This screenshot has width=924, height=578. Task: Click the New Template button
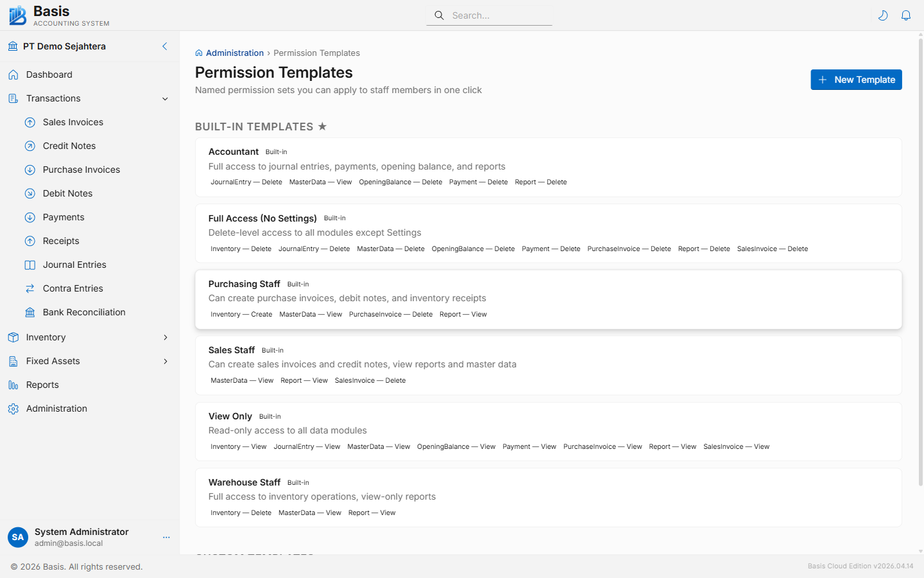pos(856,80)
